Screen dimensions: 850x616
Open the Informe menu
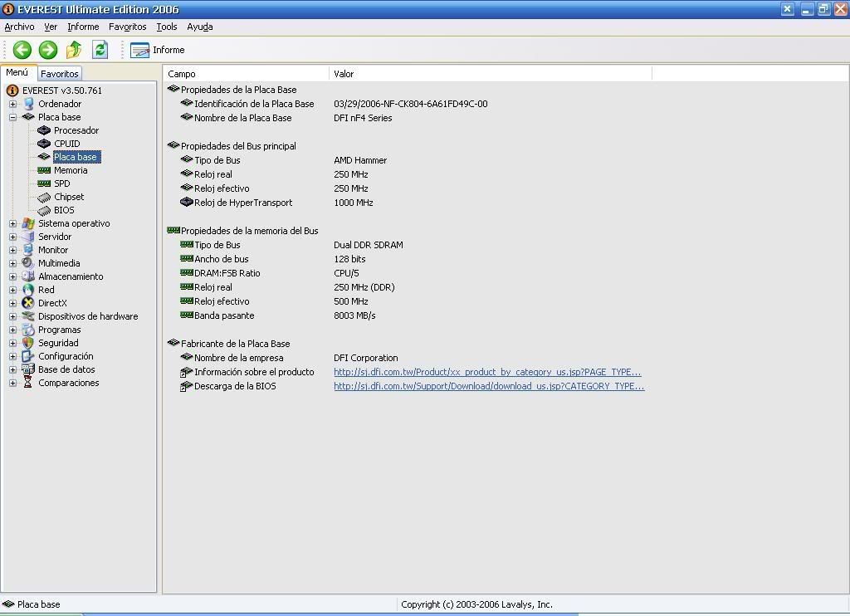[83, 27]
